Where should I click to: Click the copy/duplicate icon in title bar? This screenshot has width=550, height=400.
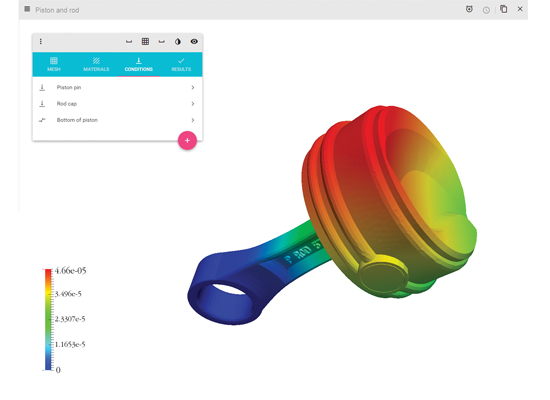[x=504, y=9]
